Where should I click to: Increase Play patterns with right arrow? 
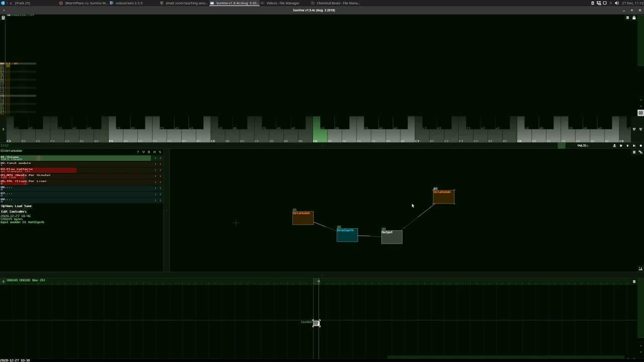pyautogui.click(x=160, y=170)
